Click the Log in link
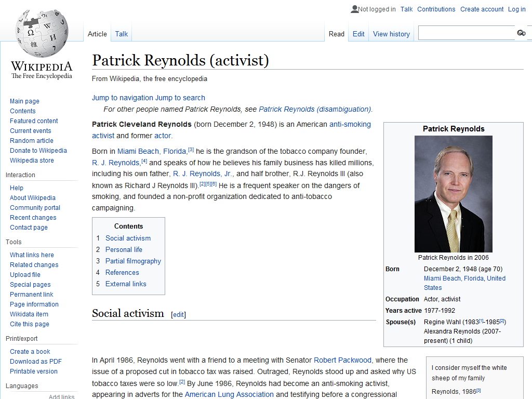This screenshot has height=399, width=532. pos(516,9)
